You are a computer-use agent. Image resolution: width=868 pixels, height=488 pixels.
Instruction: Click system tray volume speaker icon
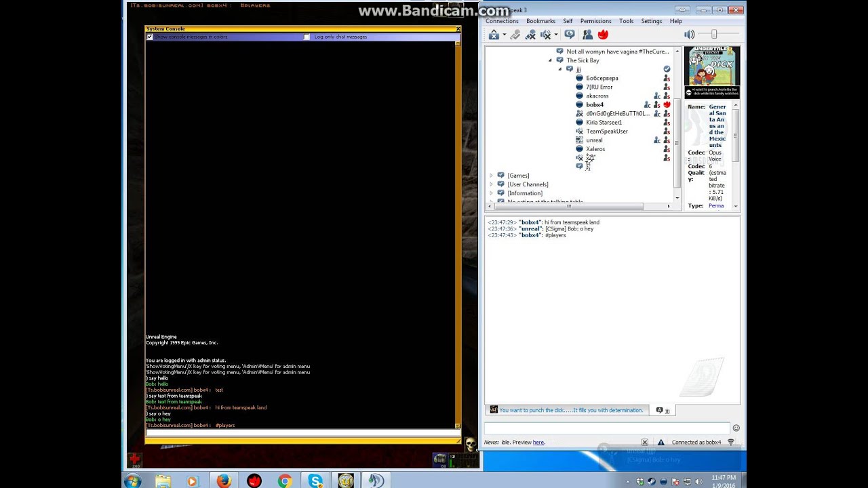pyautogui.click(x=699, y=481)
